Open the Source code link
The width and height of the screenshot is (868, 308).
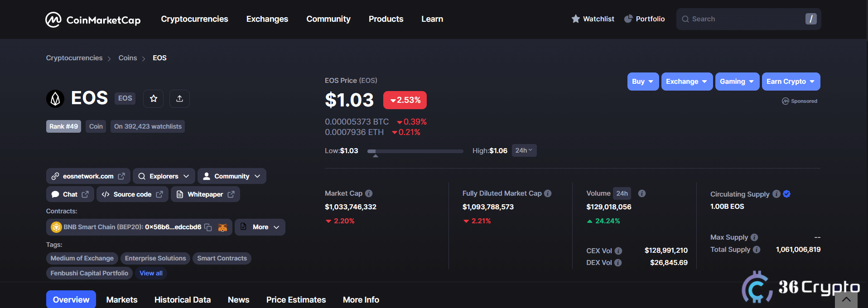132,194
